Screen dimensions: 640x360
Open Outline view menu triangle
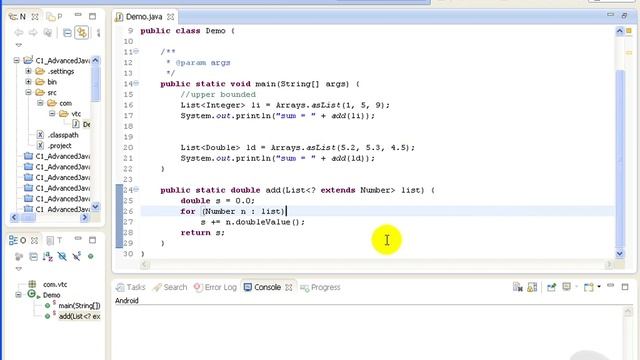click(19, 269)
